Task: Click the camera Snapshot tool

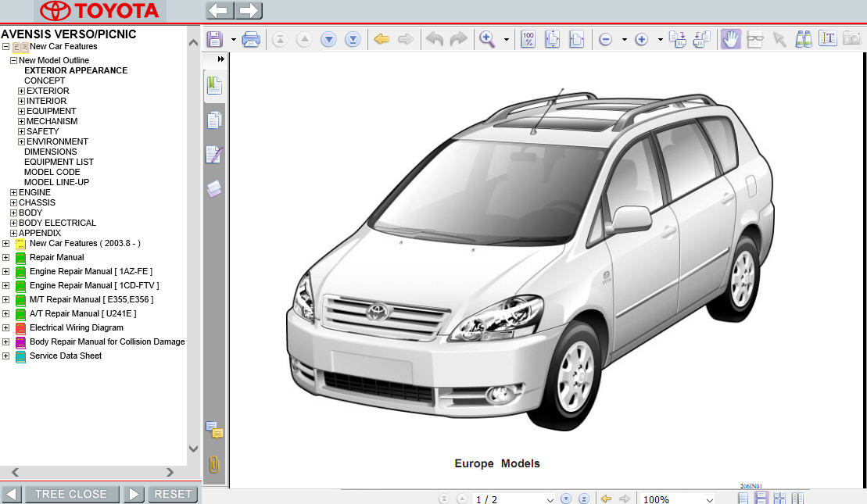Action: click(851, 39)
